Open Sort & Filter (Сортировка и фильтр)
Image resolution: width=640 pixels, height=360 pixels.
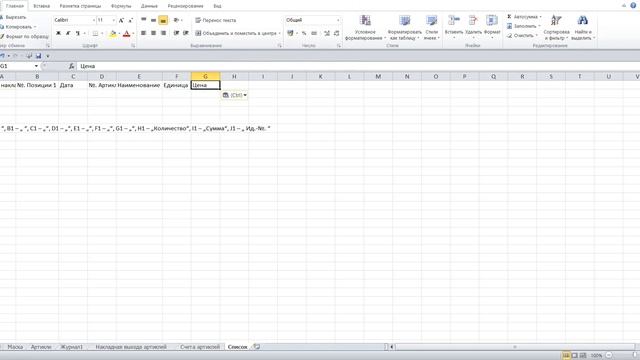(x=556, y=28)
